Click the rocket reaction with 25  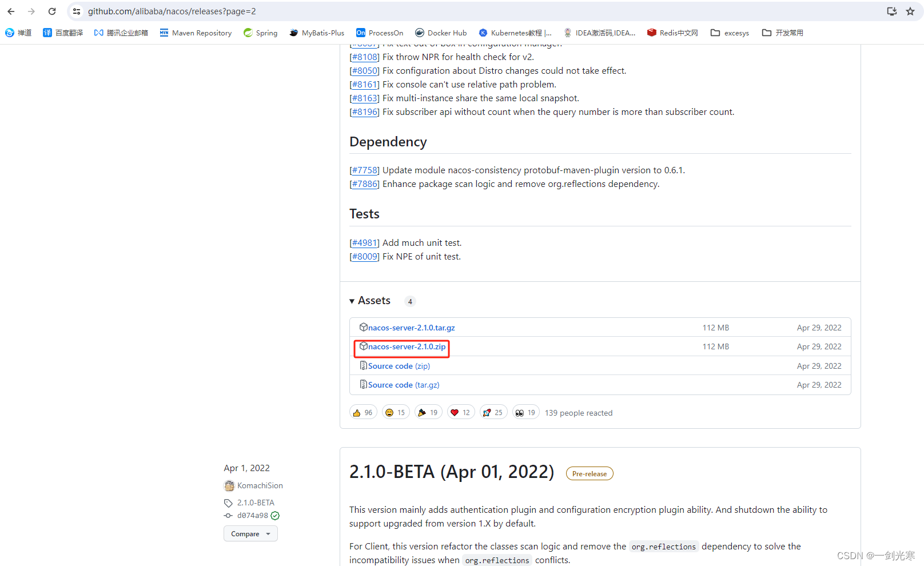click(493, 412)
